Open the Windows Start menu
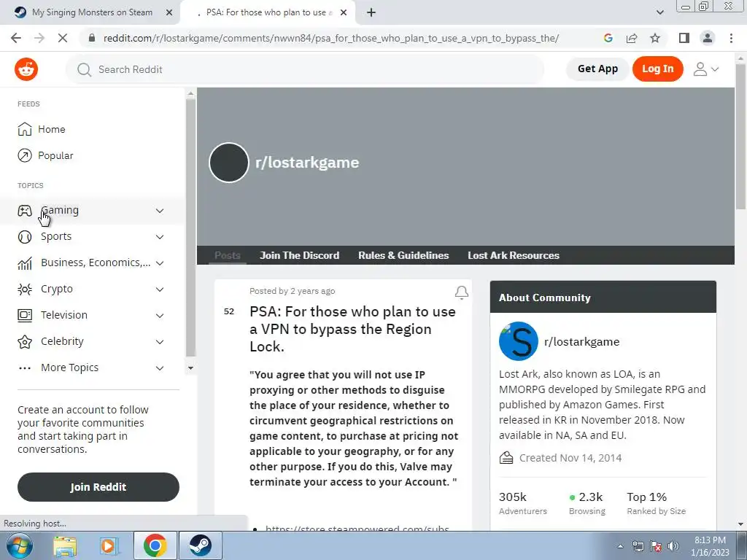The image size is (747, 560). (20, 545)
